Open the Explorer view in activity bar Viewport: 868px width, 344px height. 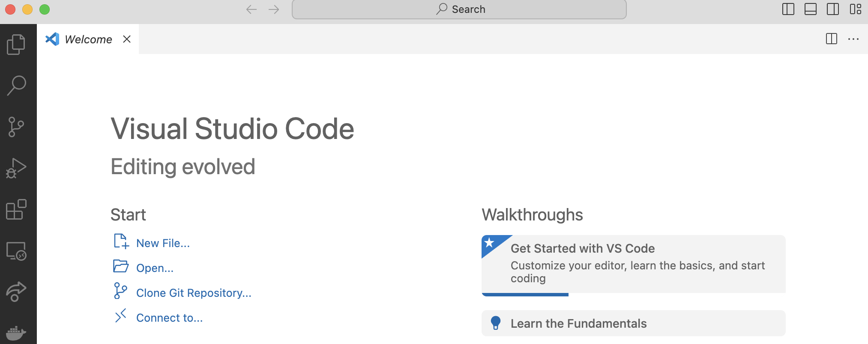pyautogui.click(x=16, y=45)
